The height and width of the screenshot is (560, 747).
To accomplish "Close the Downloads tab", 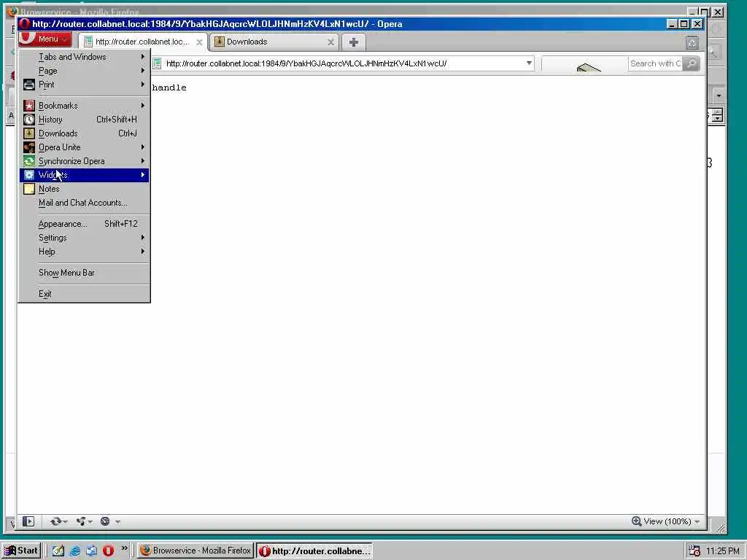I will 330,42.
